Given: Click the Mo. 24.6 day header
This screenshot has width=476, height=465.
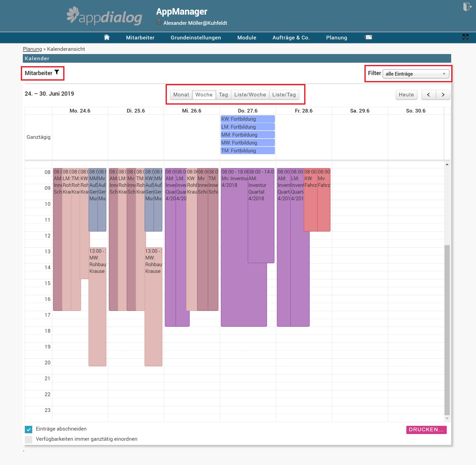Looking at the screenshot, I should pyautogui.click(x=80, y=111).
